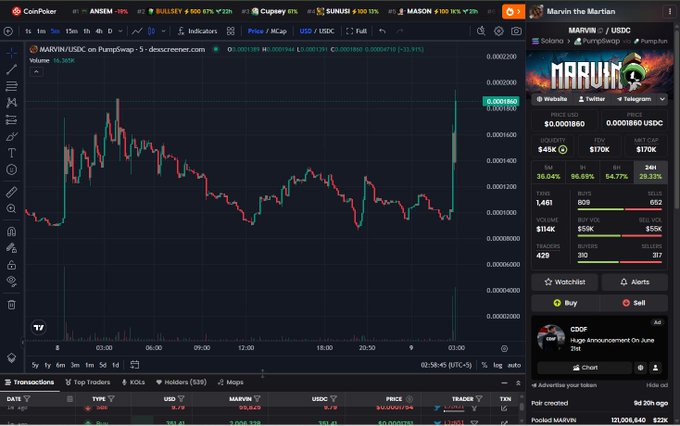Open the emoji icons tool
680x426 pixels.
(x=11, y=170)
